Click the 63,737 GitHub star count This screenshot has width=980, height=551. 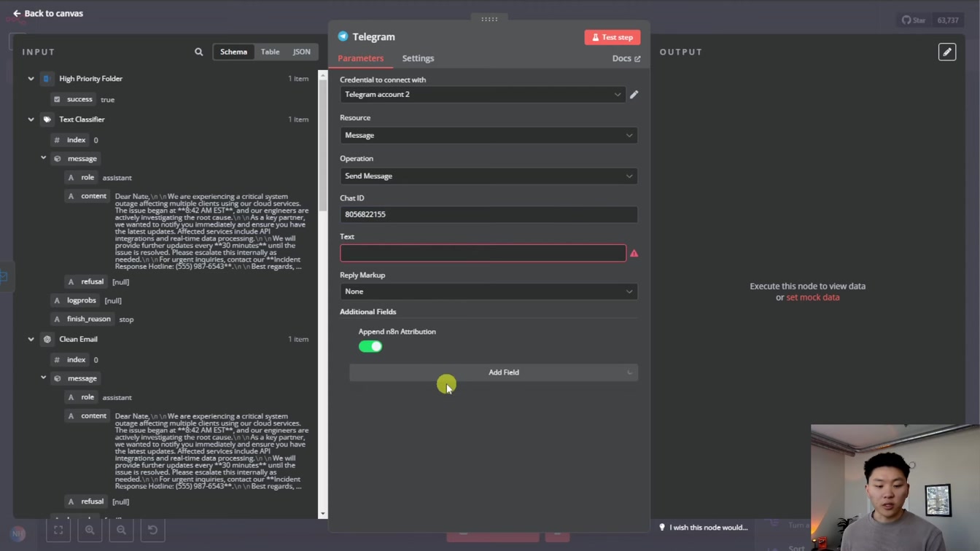948,20
